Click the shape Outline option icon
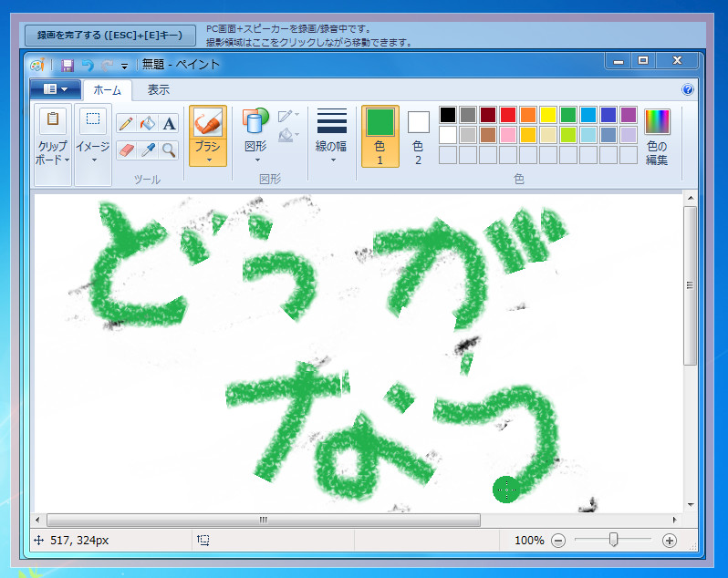This screenshot has height=578, width=728. pos(285,116)
